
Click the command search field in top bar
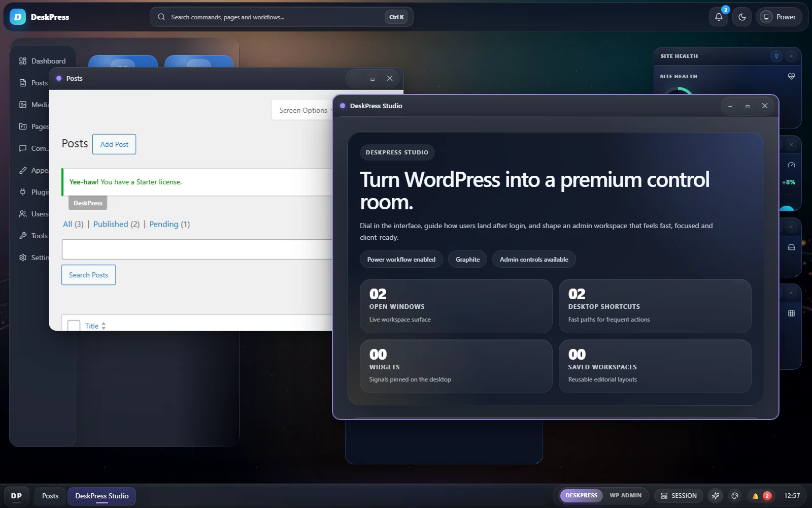281,17
